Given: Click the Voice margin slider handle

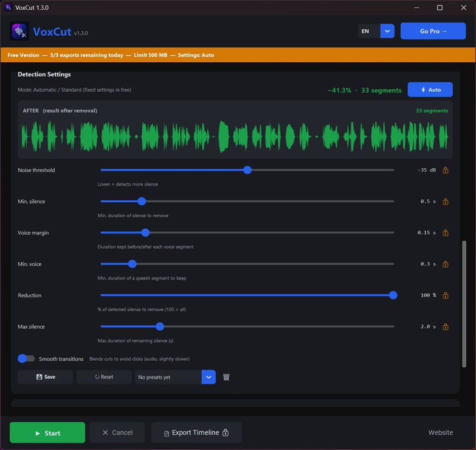Looking at the screenshot, I should [145, 232].
